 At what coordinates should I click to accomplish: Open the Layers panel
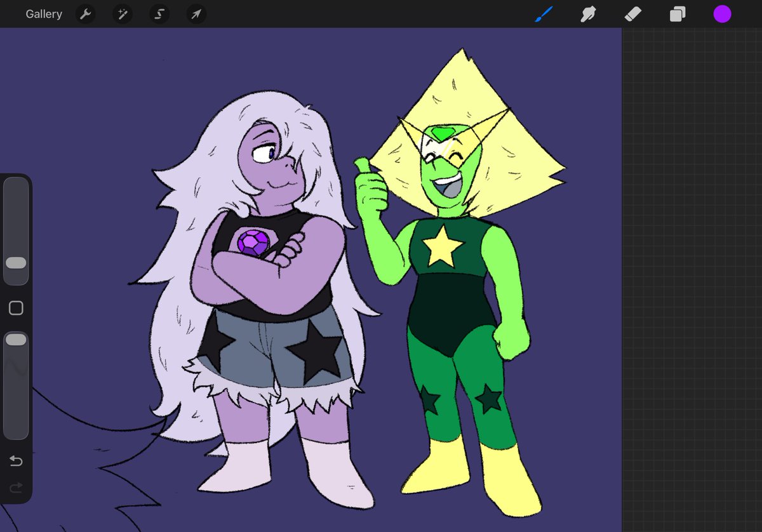[678, 14]
